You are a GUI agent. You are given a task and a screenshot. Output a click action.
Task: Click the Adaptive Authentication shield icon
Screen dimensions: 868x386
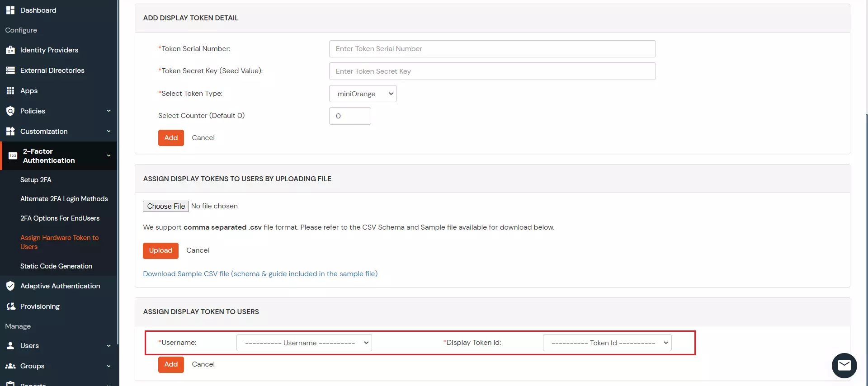[10, 286]
